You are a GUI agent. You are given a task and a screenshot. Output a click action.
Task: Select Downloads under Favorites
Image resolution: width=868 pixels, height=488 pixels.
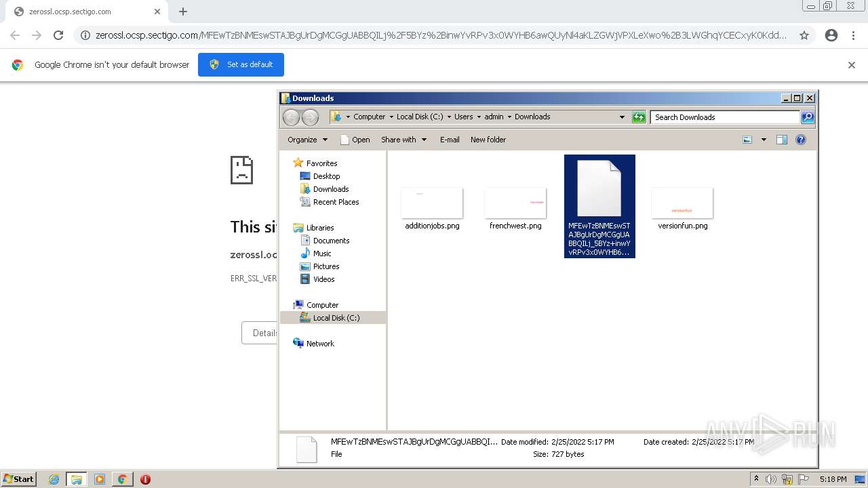click(x=331, y=189)
